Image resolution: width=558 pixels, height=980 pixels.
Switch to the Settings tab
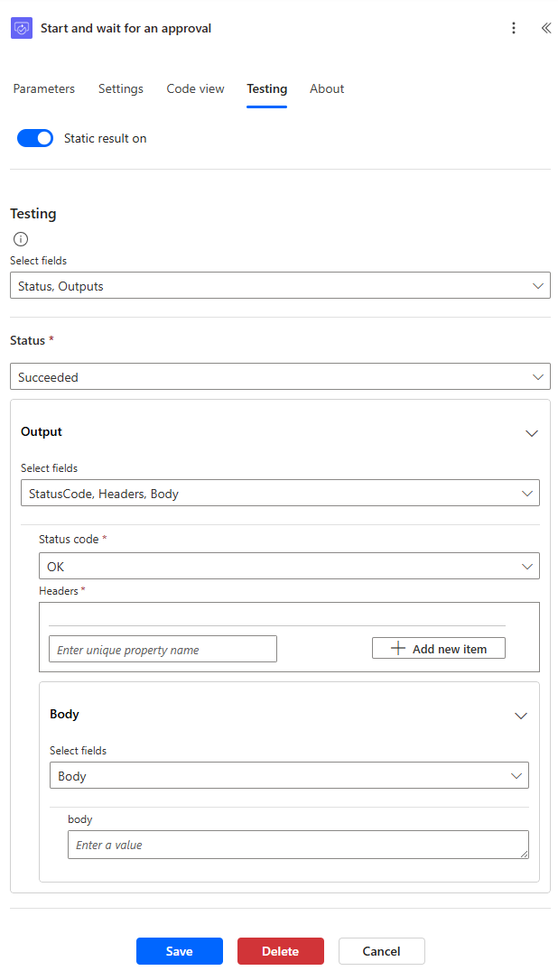click(x=120, y=88)
